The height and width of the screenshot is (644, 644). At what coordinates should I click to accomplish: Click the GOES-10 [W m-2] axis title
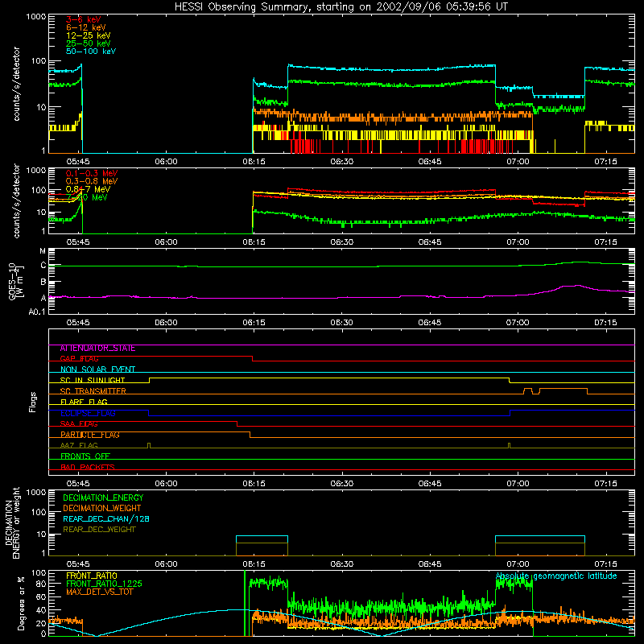[x=15, y=282]
